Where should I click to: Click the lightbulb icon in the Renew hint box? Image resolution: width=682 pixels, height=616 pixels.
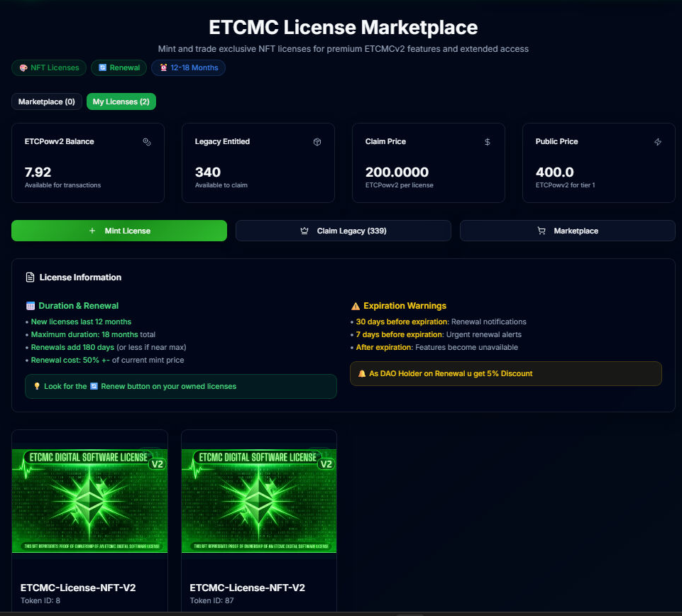point(38,386)
